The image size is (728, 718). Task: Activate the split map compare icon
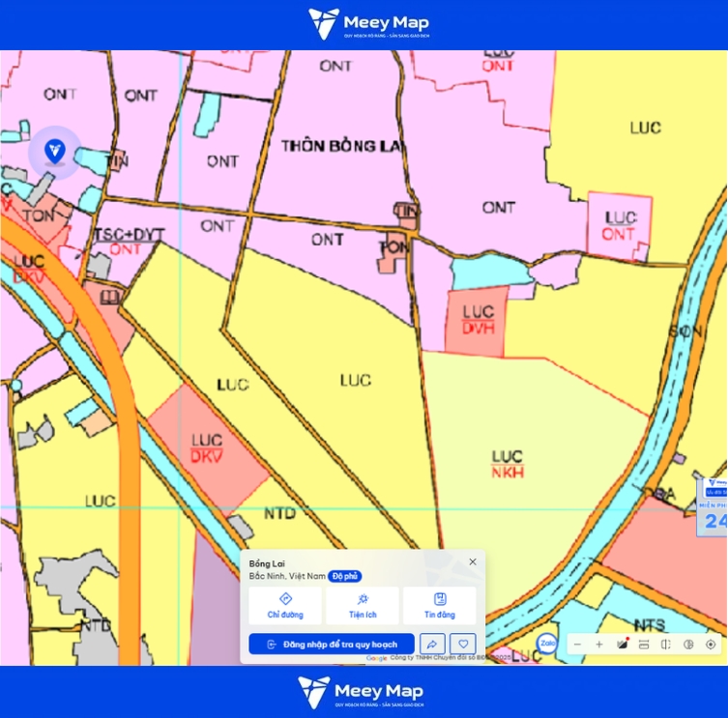(x=666, y=645)
